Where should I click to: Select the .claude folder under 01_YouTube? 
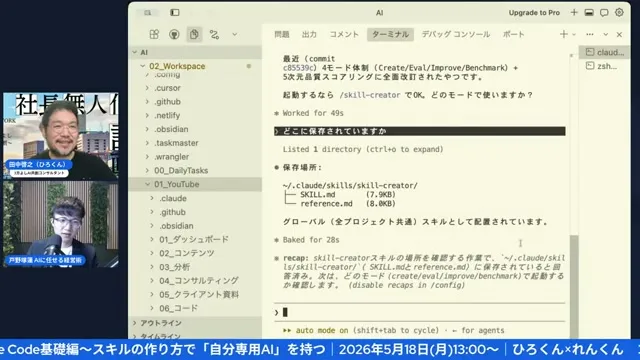pyautogui.click(x=195, y=198)
